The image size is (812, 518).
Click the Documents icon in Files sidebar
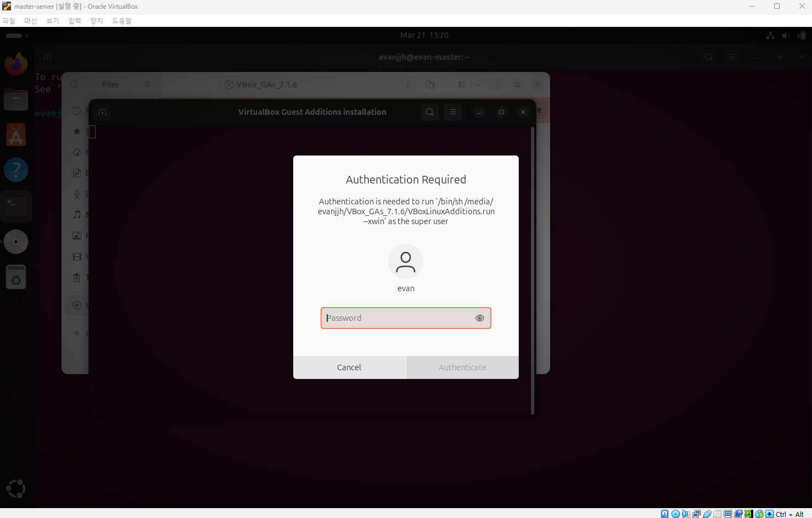[x=77, y=173]
